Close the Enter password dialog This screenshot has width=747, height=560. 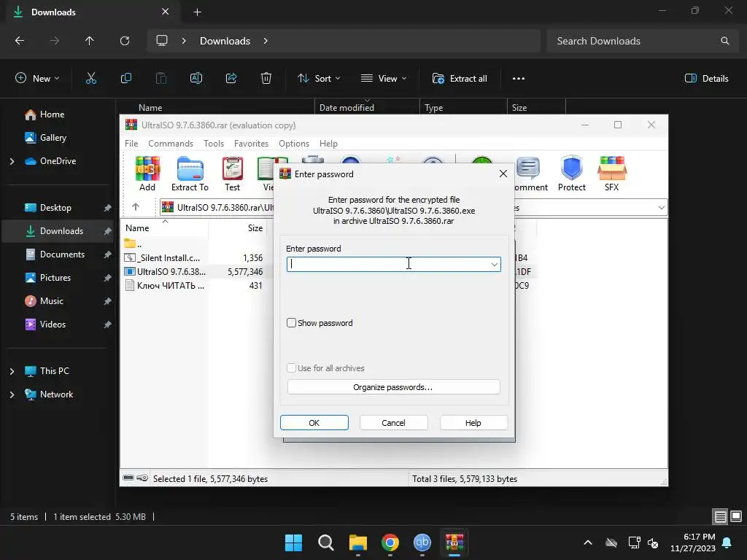503,174
